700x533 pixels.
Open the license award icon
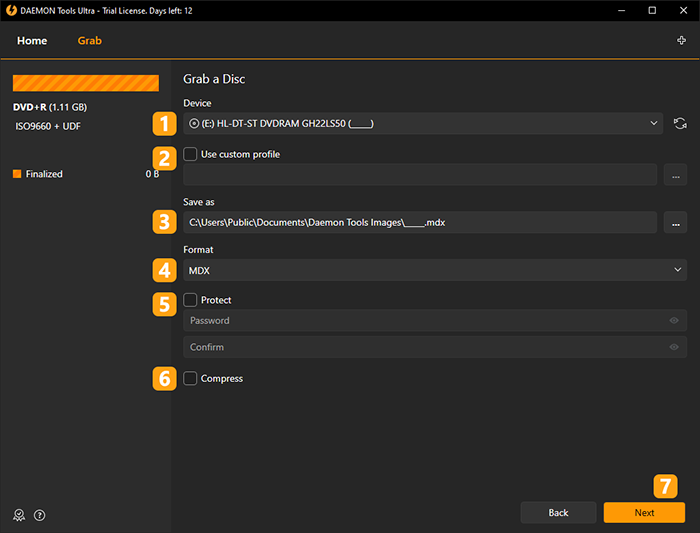(x=19, y=515)
